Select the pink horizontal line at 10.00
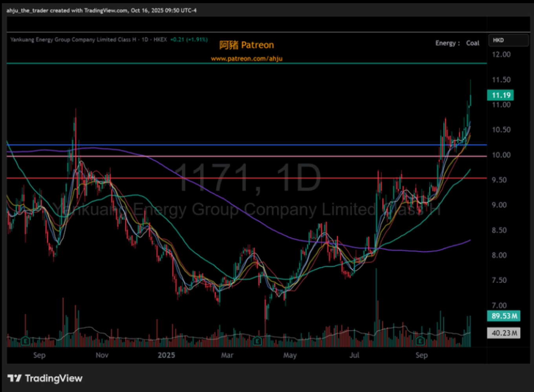The height and width of the screenshot is (392, 534). tap(275, 156)
